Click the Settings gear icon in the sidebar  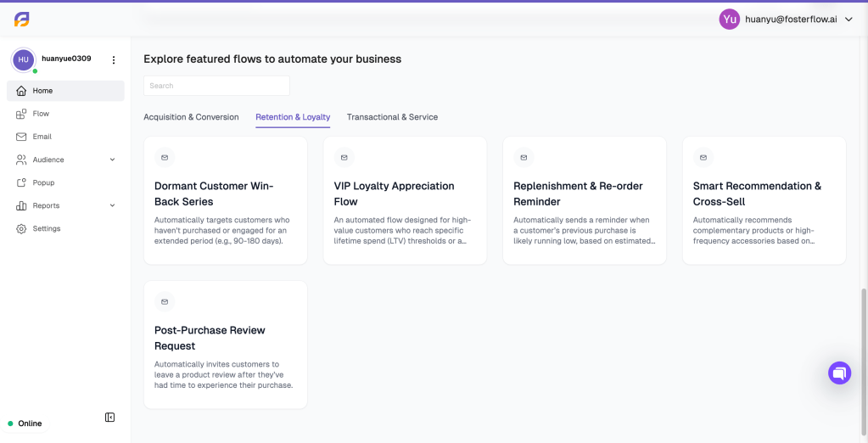21,228
